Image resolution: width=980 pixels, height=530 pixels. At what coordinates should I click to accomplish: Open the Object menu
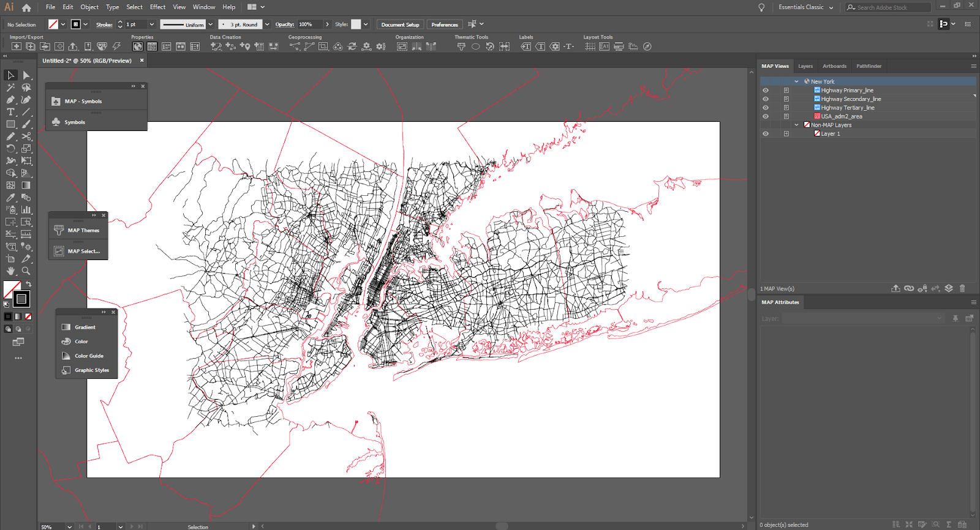tap(89, 7)
